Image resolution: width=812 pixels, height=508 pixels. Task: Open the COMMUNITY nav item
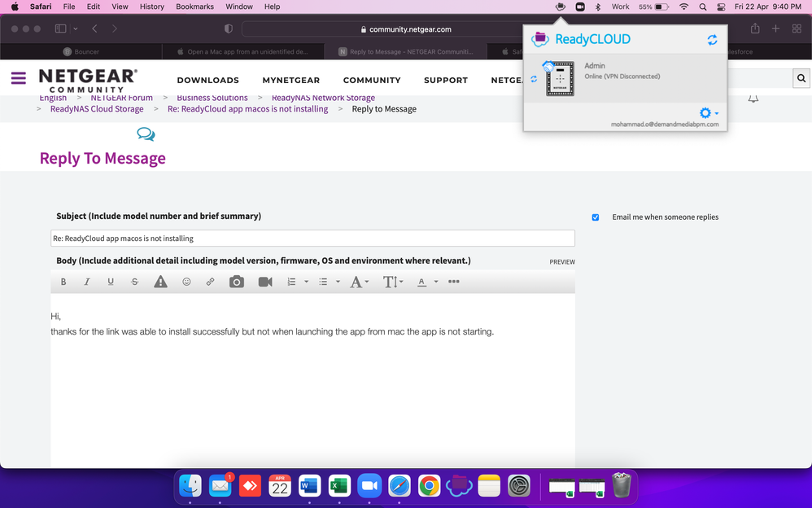click(x=372, y=81)
